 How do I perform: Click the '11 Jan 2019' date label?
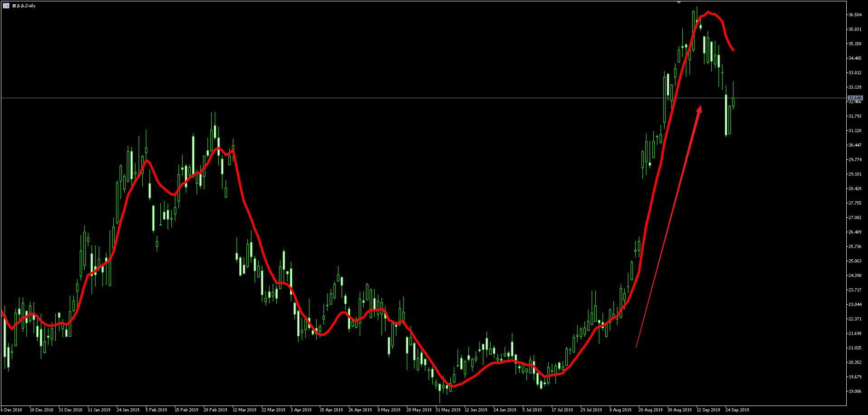click(99, 410)
